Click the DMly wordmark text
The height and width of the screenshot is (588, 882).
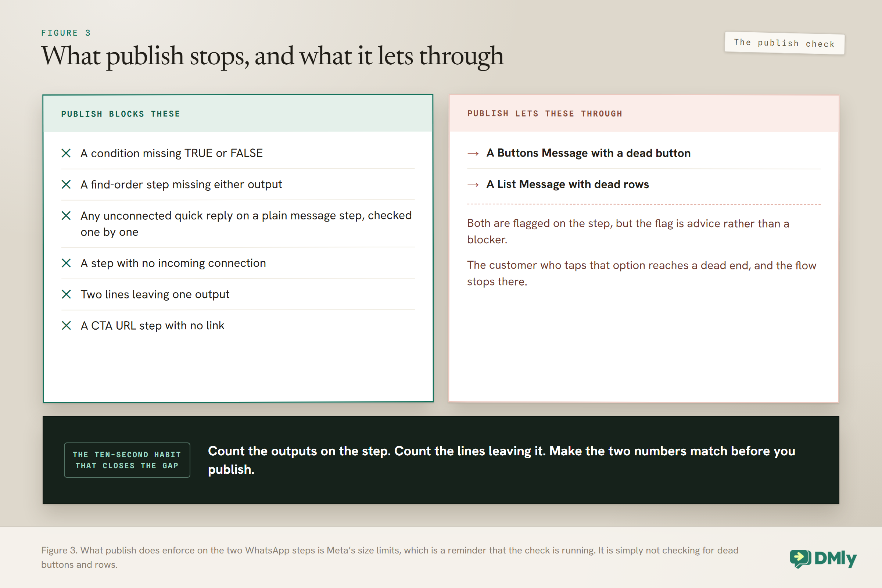pyautogui.click(x=835, y=559)
